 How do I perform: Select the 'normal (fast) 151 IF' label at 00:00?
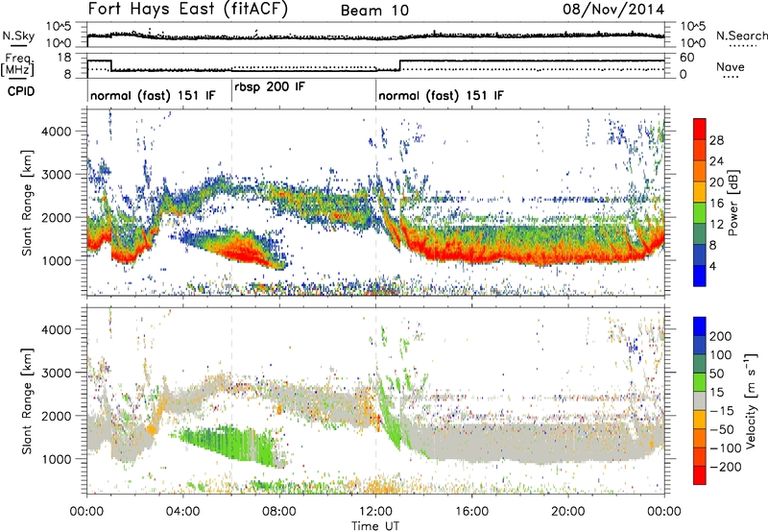(153, 95)
